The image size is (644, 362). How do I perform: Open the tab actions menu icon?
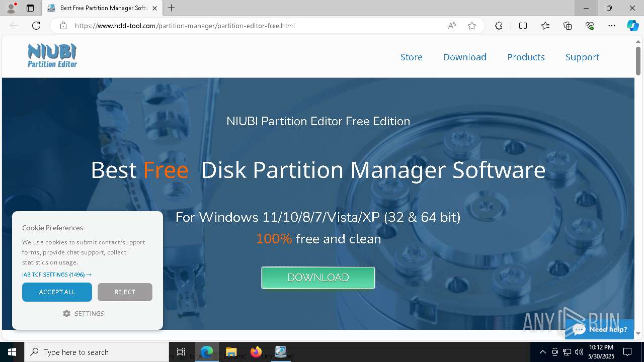pyautogui.click(x=30, y=8)
